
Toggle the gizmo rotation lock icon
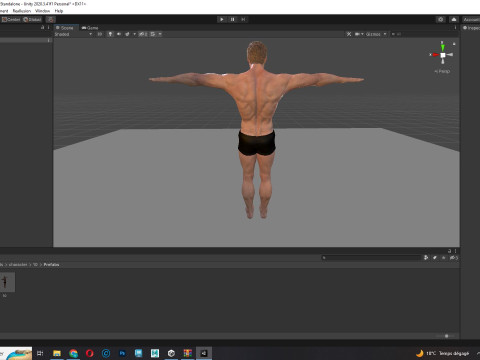pyautogui.click(x=454, y=44)
